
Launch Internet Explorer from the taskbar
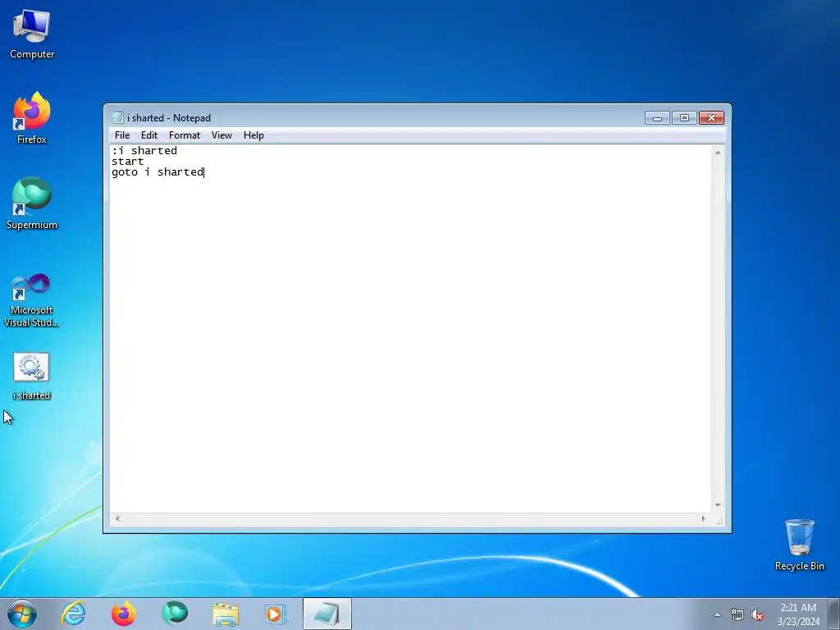[73, 614]
